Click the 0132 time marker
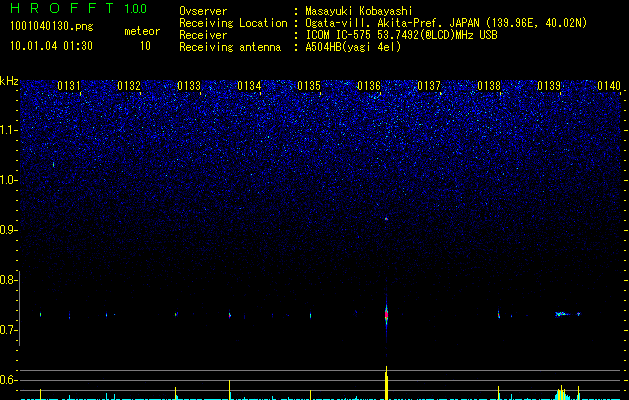The image size is (629, 400). tap(129, 85)
